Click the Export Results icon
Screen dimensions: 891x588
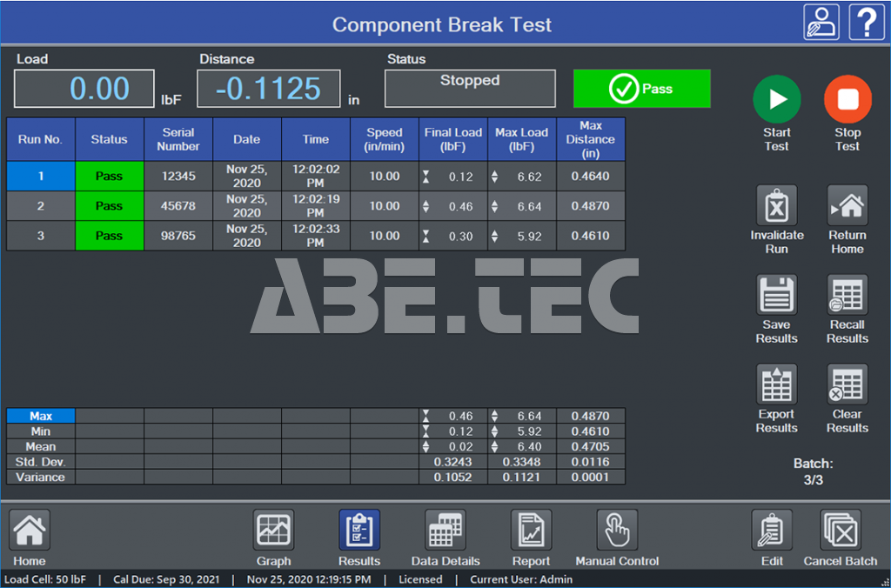pyautogui.click(x=776, y=385)
